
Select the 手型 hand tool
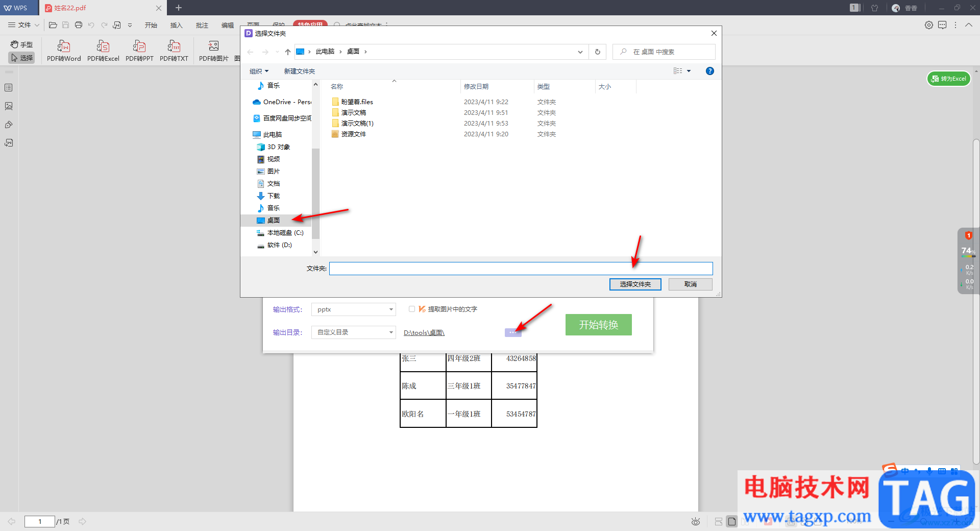[21, 44]
